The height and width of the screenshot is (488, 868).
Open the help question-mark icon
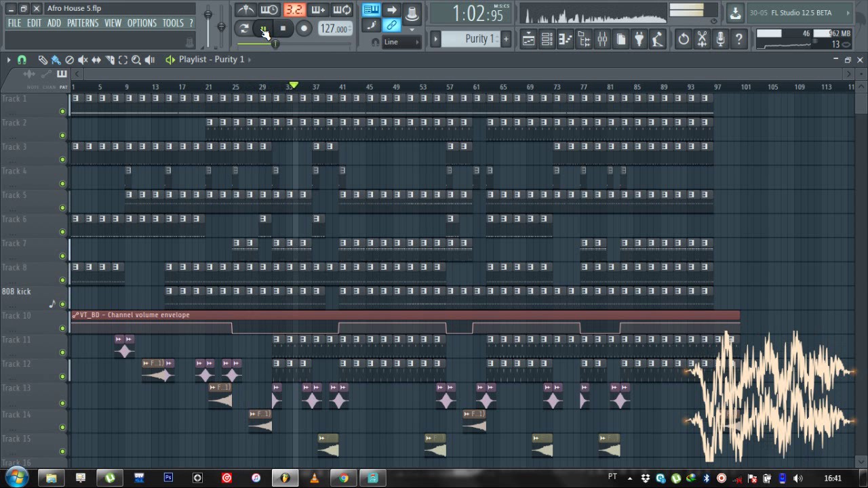tap(738, 39)
